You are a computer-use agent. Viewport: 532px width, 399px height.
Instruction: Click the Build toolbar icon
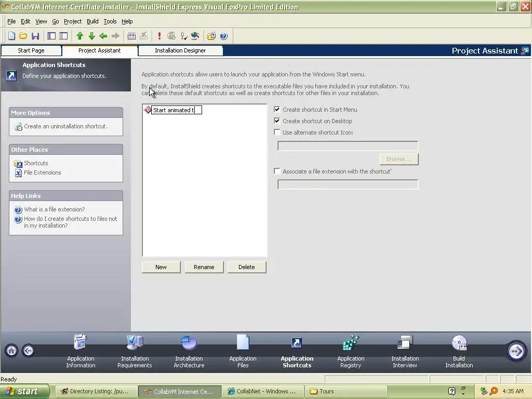click(x=131, y=36)
